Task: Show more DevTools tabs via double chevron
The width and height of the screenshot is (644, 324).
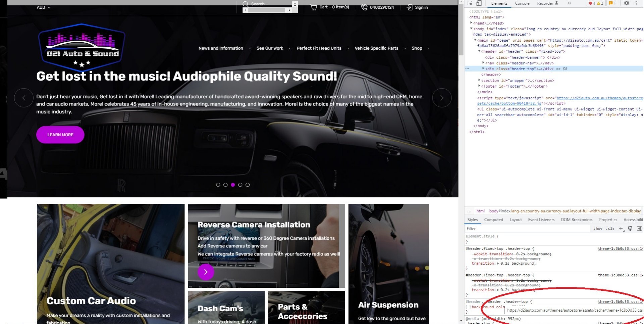Action: [569, 3]
